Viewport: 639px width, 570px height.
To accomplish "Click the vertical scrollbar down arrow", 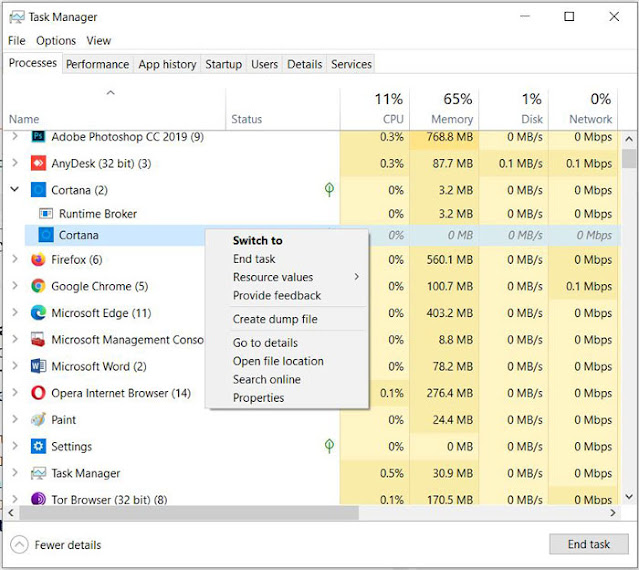I will click(x=629, y=497).
